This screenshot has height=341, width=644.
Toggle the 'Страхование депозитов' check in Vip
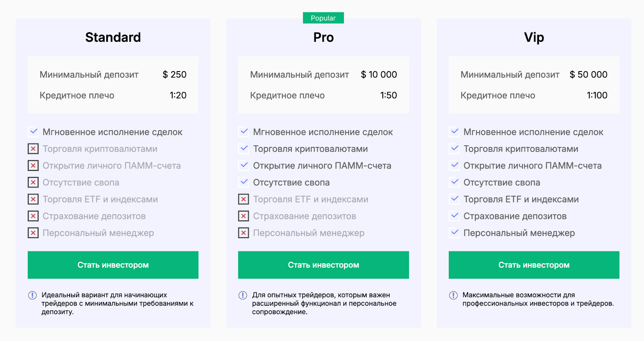454,216
